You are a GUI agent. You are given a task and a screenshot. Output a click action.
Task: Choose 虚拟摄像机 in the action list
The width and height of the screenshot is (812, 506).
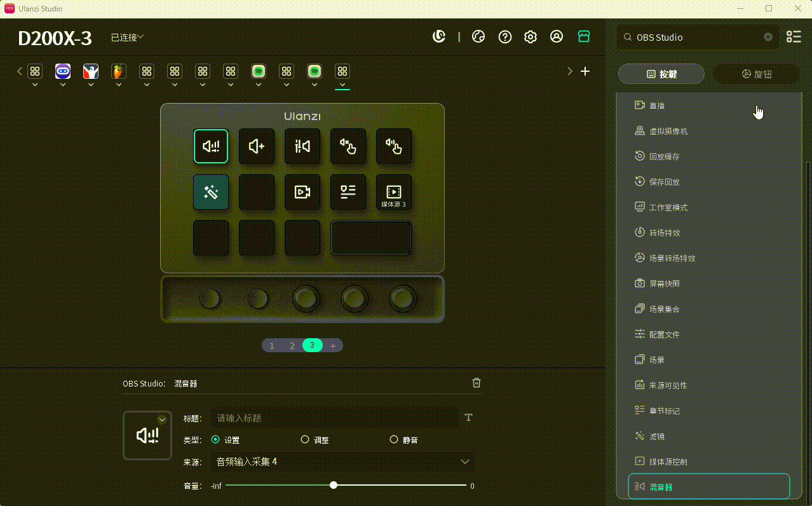(668, 131)
